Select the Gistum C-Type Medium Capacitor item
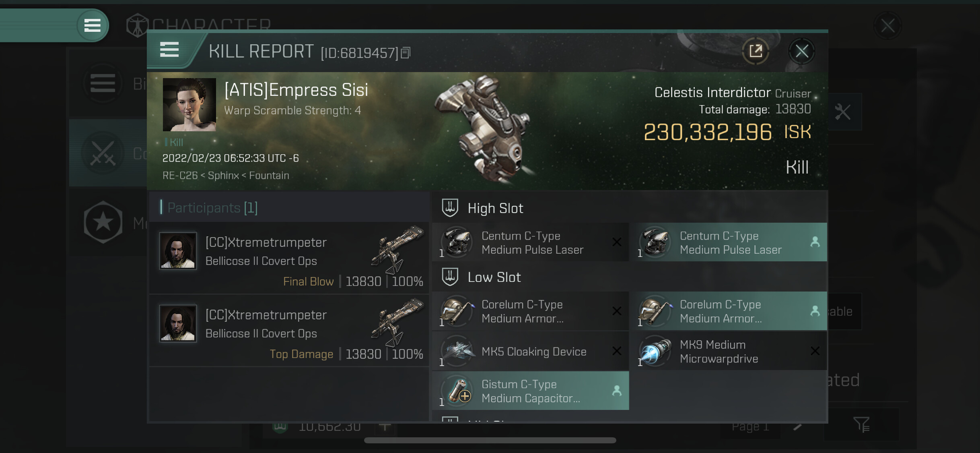This screenshot has width=980, height=453. pyautogui.click(x=530, y=391)
